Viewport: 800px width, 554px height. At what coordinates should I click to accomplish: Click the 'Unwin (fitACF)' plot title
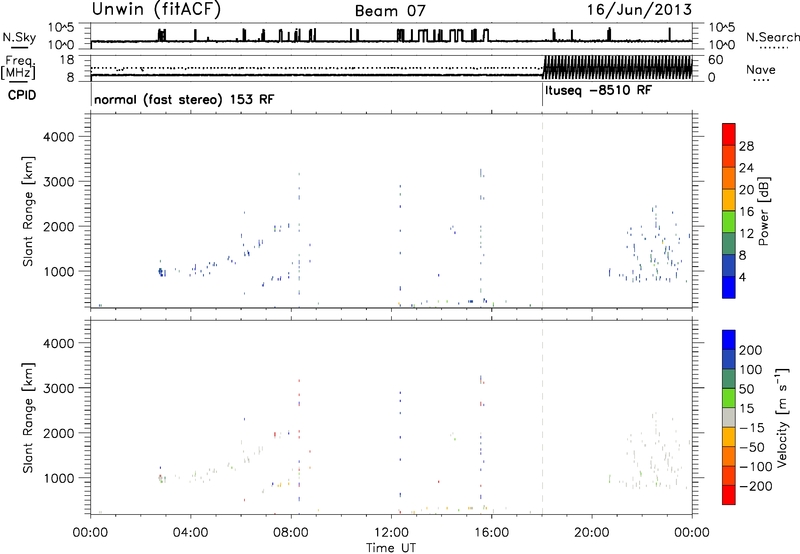(x=156, y=9)
